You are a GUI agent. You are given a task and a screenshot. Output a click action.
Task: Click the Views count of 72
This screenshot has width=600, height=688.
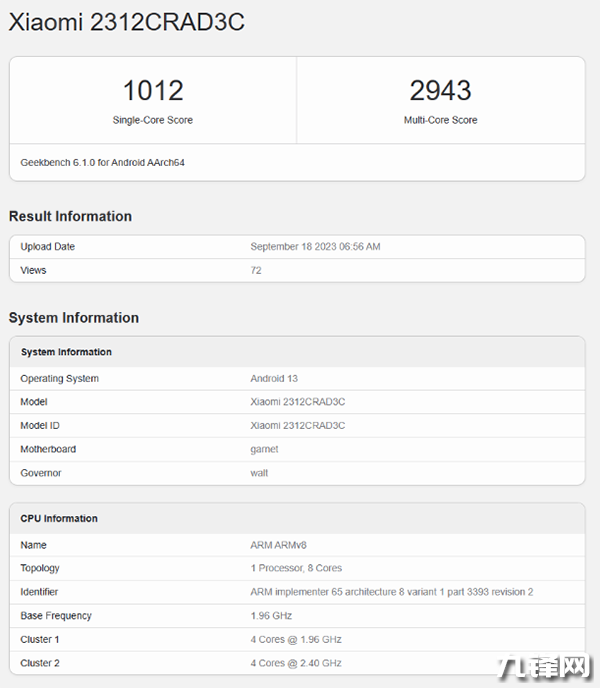[x=256, y=271]
